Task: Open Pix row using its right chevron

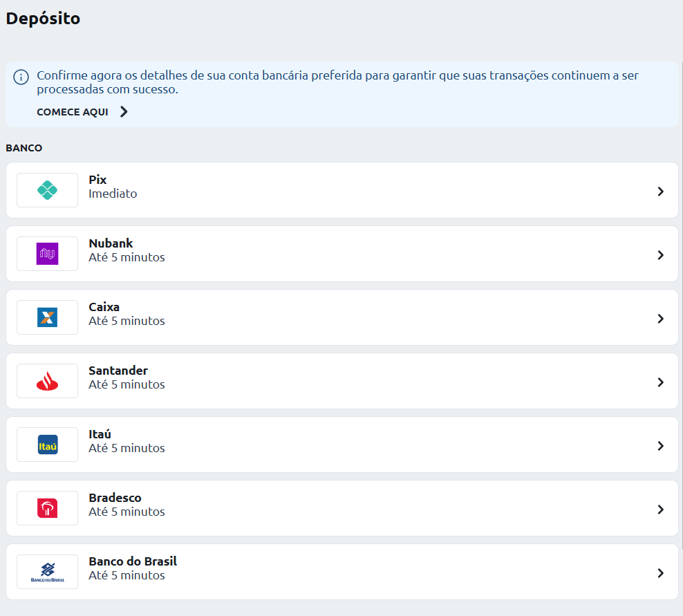Action: tap(660, 192)
